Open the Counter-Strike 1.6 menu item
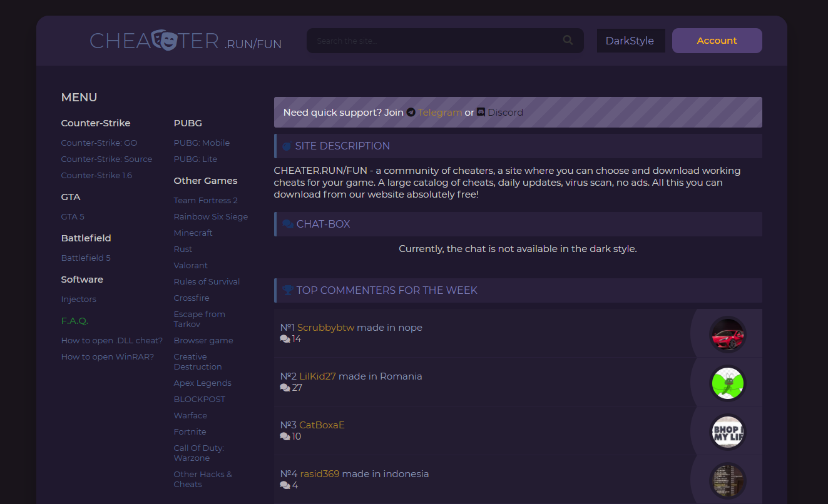Image resolution: width=828 pixels, height=504 pixels. (96, 175)
